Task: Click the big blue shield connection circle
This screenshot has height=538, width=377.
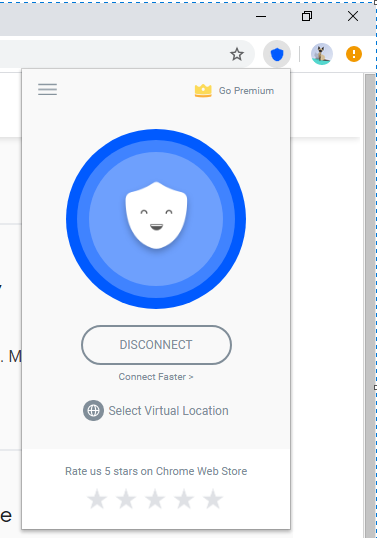Action: [156, 219]
